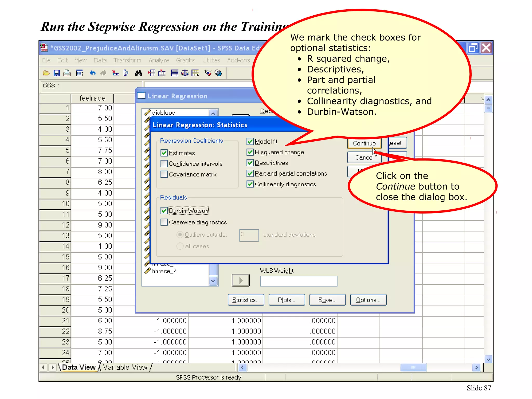Toggle the Durbin-Watson checkbox
The width and height of the screenshot is (532, 399).
(164, 211)
